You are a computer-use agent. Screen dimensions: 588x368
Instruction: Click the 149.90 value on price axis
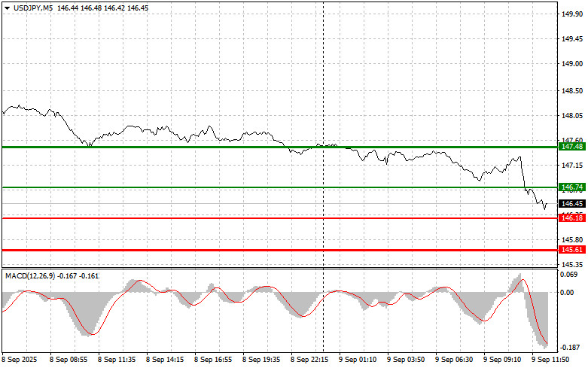click(x=572, y=14)
